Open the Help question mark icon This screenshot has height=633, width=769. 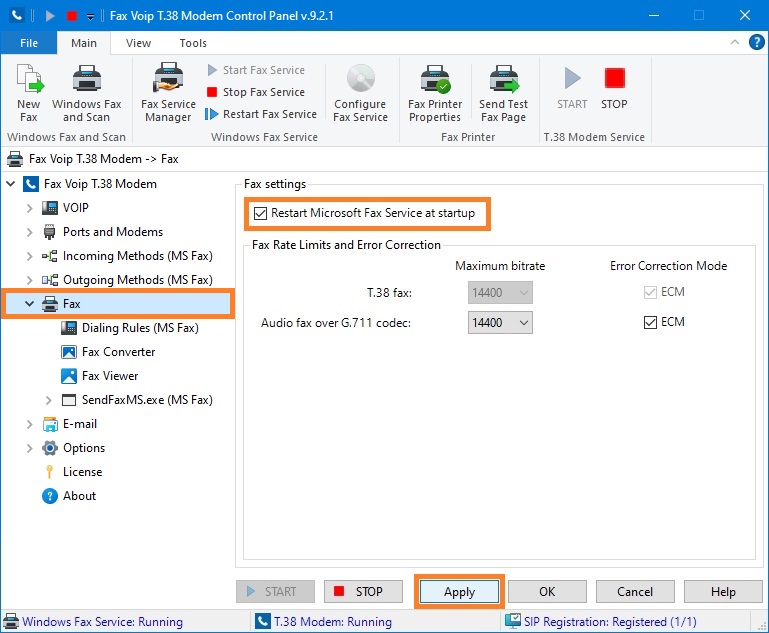[x=756, y=42]
